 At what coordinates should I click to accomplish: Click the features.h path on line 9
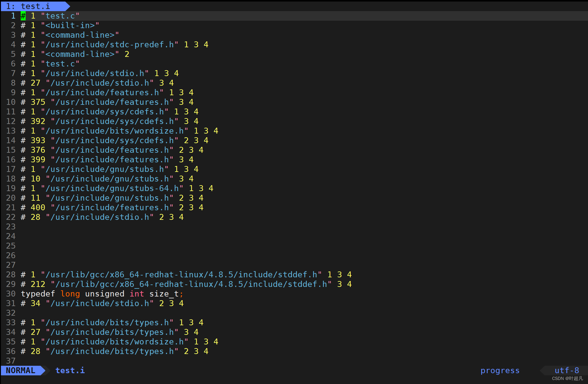(102, 92)
